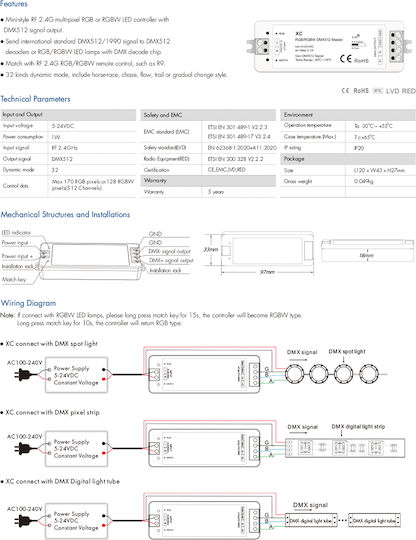This screenshot has width=416, height=540.
Task: Select the Safety and EMC table header
Action: coord(208,115)
